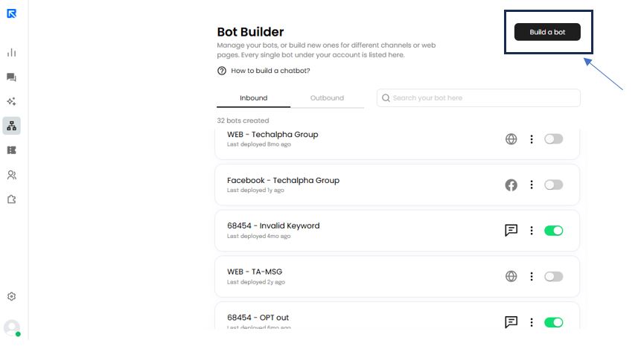Screen dimensions: 644x346
Task: Click the globe icon on WEB - TA-MSG row
Action: point(511,276)
